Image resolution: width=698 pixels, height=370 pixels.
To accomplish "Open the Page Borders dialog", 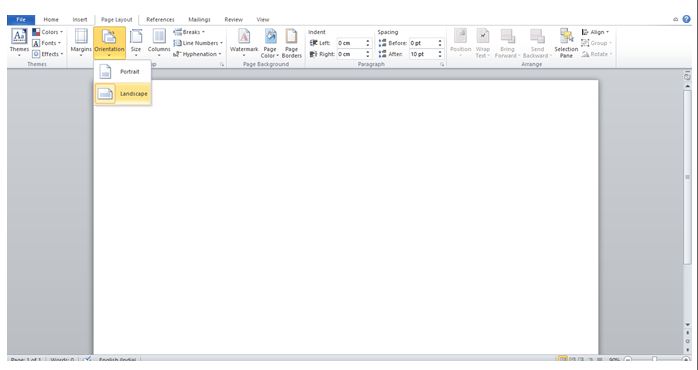I will click(292, 43).
